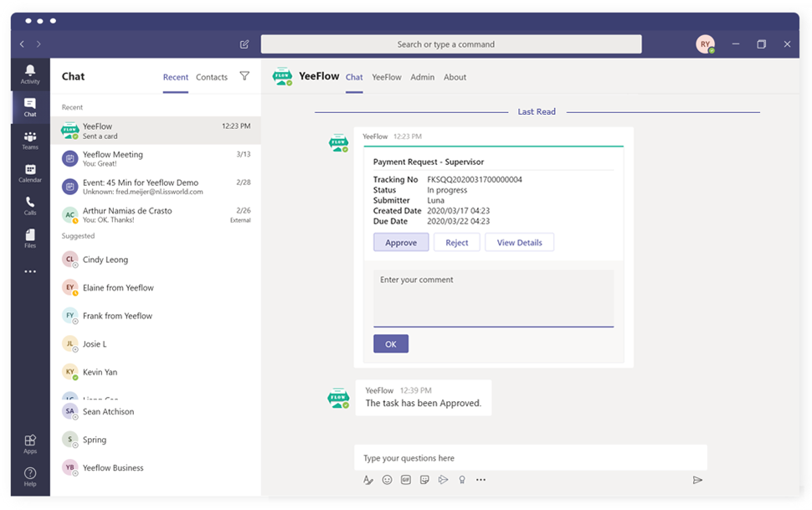Open the About tab
Viewport: 812px width, 510px height.
tap(455, 77)
